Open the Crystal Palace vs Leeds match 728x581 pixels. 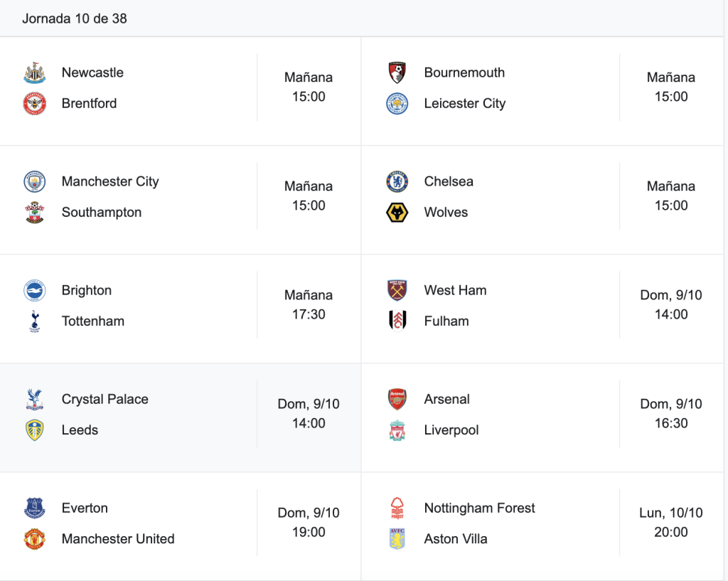point(181,417)
